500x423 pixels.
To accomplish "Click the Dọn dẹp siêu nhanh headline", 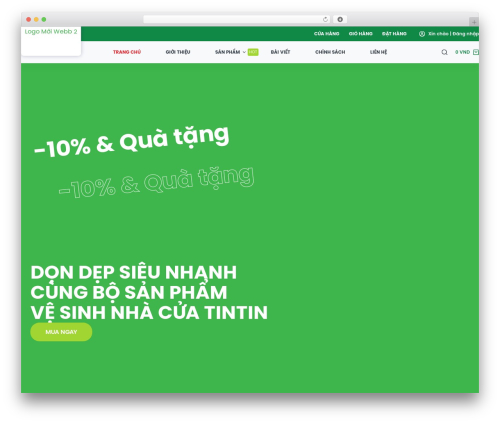I will point(149,292).
